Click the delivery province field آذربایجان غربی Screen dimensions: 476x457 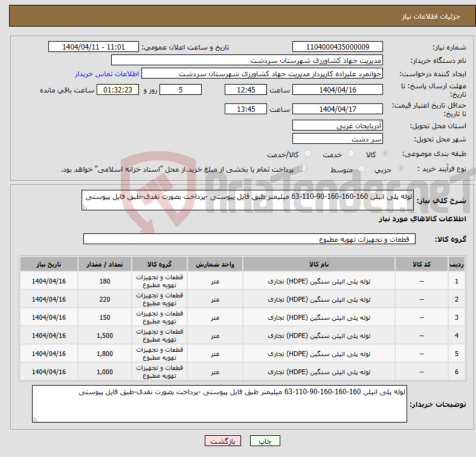coord(337,125)
